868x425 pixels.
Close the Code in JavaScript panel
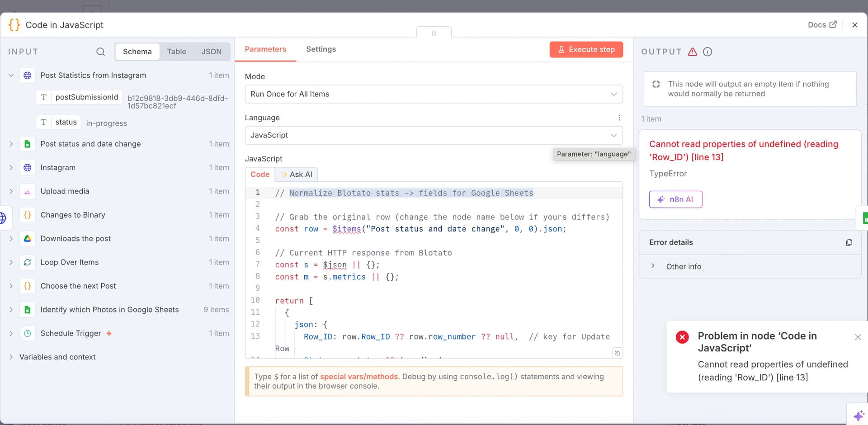click(855, 25)
